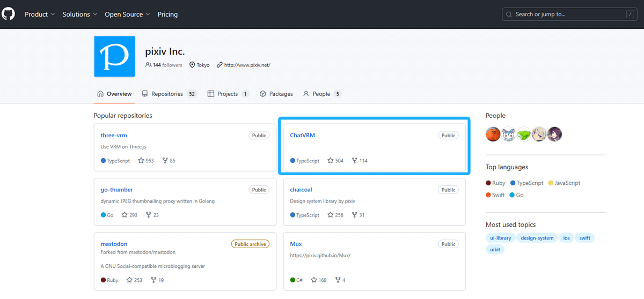Viewport: 644px width, 299px height.
Task: Expand the Product dropdown menu
Action: coord(40,14)
